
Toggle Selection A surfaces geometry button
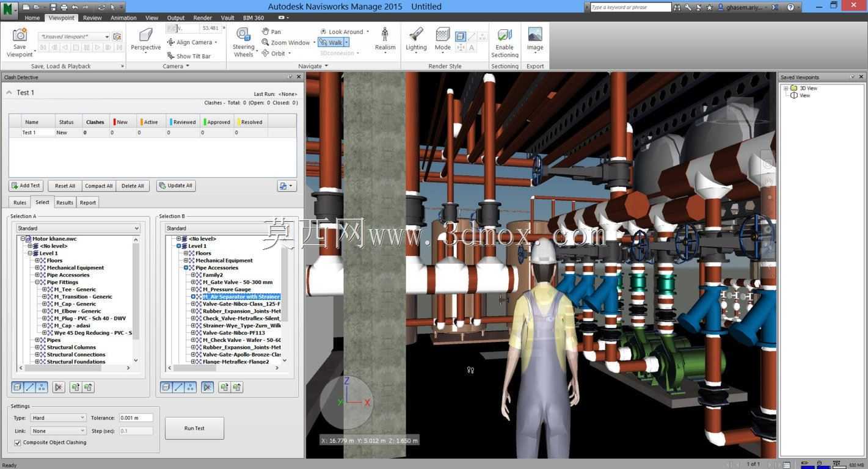17,387
